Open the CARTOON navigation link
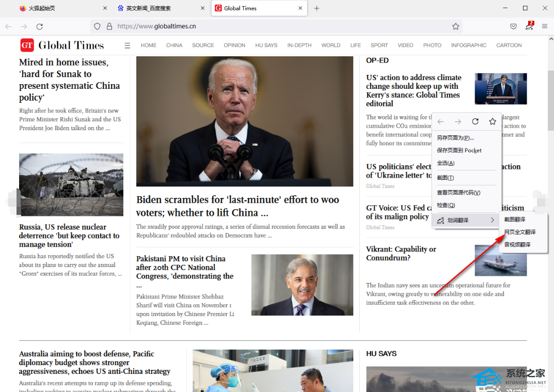This screenshot has width=554, height=392. (509, 45)
